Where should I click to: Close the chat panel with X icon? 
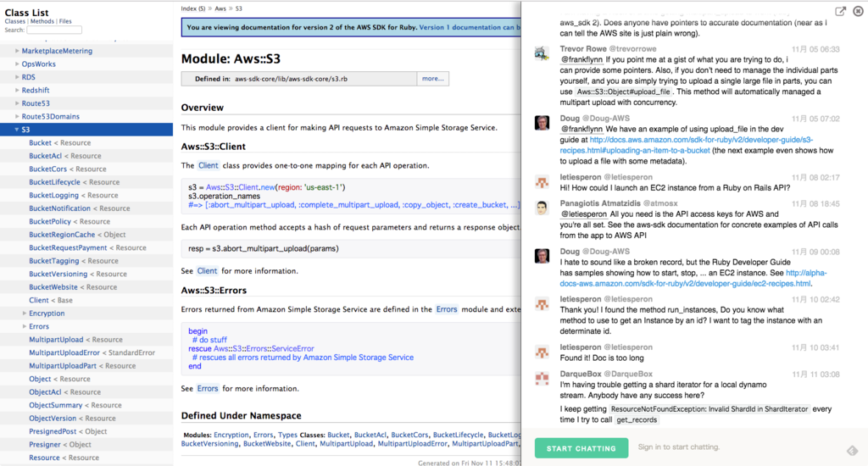coord(858,11)
